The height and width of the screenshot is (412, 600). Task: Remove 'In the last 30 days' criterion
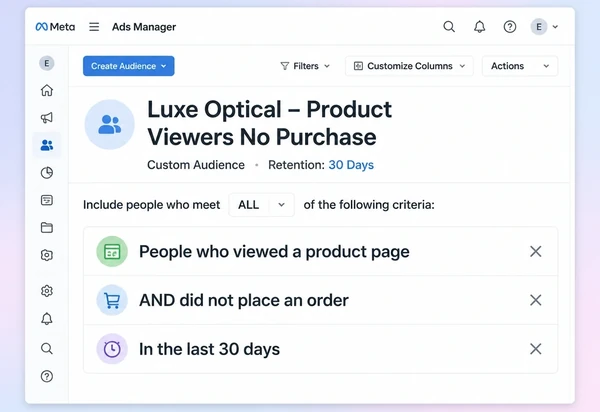point(536,349)
